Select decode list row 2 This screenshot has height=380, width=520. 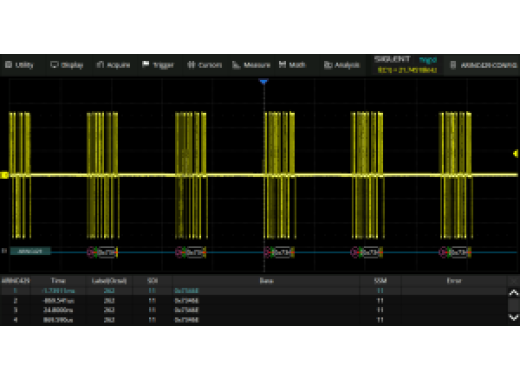pos(253,300)
